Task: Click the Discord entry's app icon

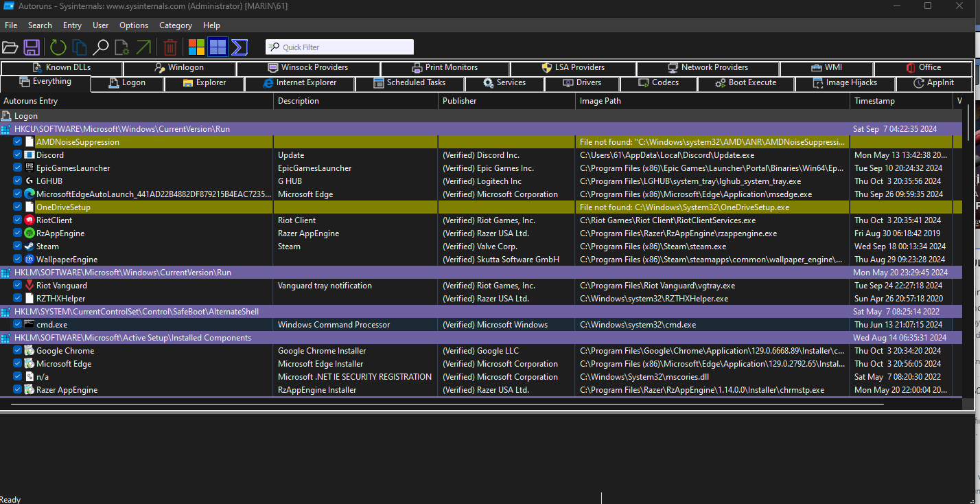Action: tap(30, 155)
